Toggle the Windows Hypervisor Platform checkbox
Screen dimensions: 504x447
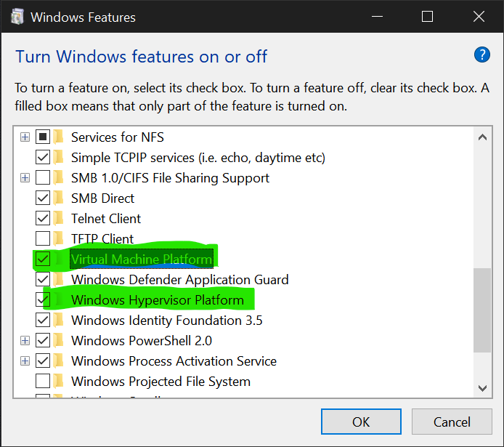(43, 299)
